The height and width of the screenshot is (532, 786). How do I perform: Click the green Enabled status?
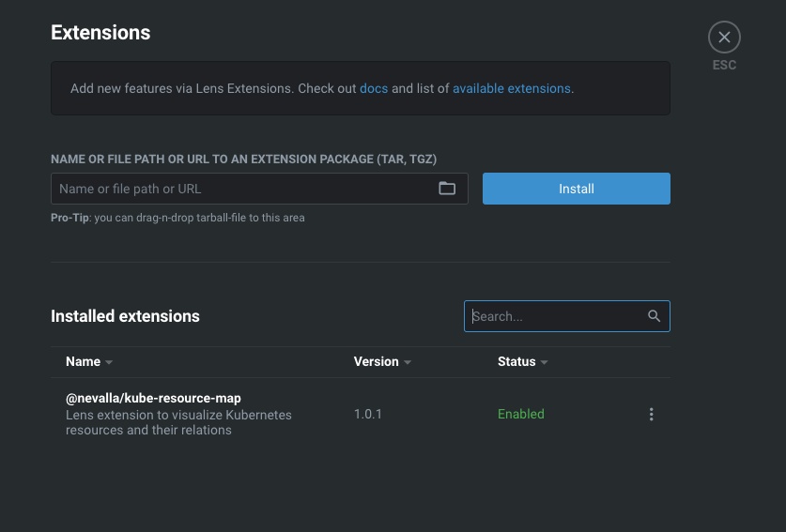point(521,415)
